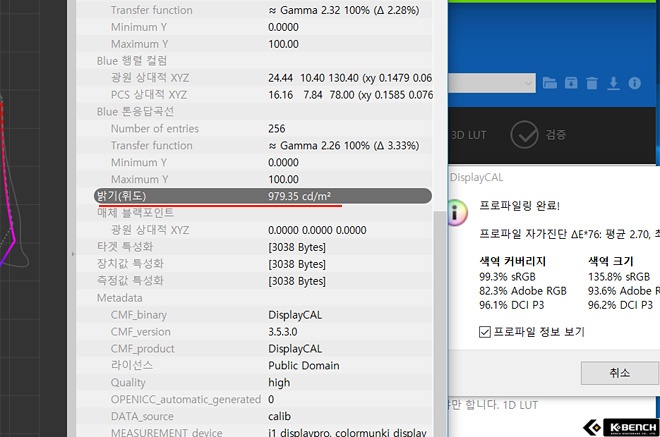Click the 99.3% sRGB coverage text
The width and height of the screenshot is (660, 437).
click(x=507, y=277)
